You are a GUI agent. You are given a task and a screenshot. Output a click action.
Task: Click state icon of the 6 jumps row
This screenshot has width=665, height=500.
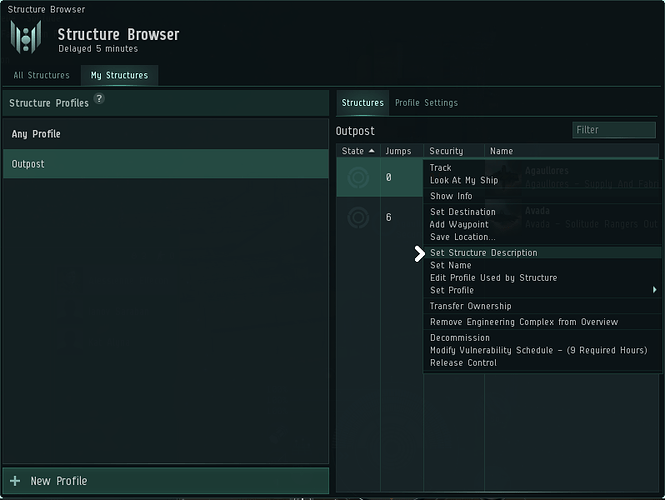click(358, 218)
